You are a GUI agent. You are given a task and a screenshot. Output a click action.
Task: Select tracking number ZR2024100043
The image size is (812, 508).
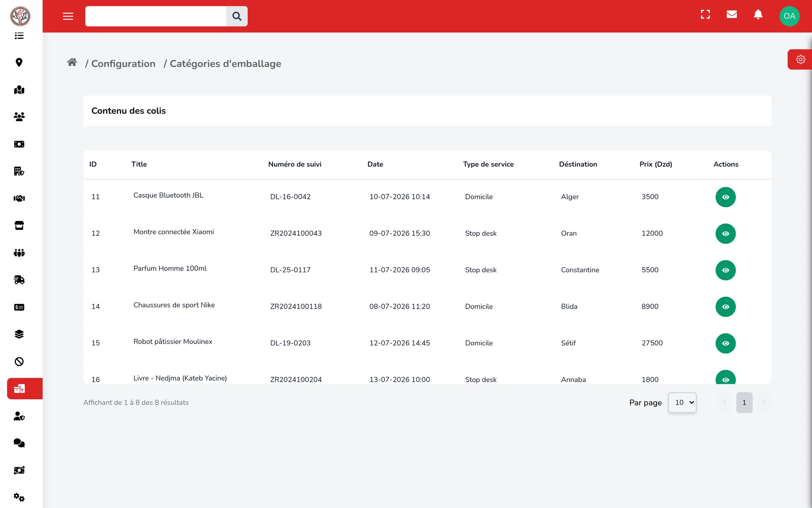[296, 233]
